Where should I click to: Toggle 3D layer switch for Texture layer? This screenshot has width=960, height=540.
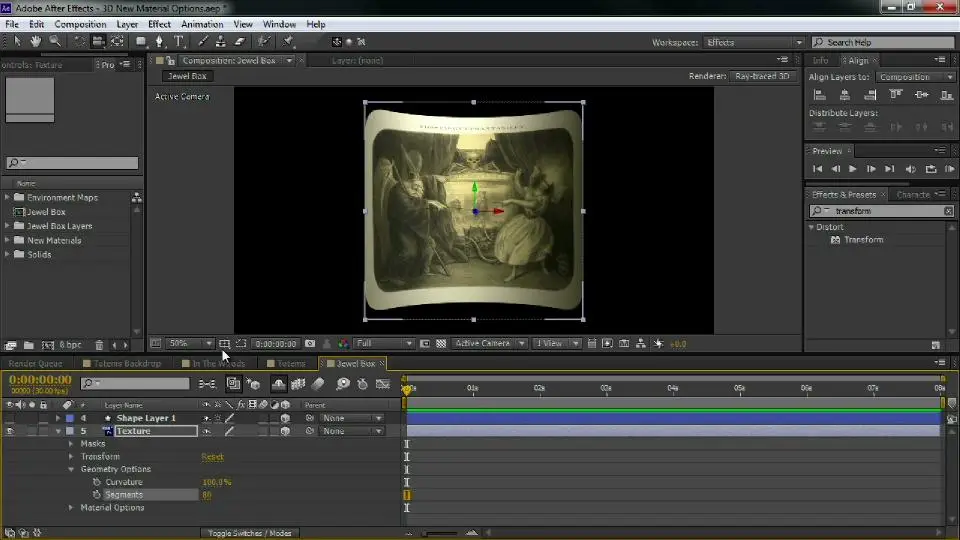point(285,431)
